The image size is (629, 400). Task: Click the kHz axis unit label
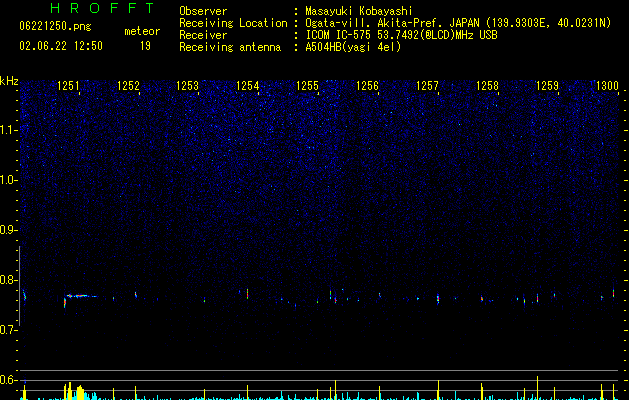point(9,81)
